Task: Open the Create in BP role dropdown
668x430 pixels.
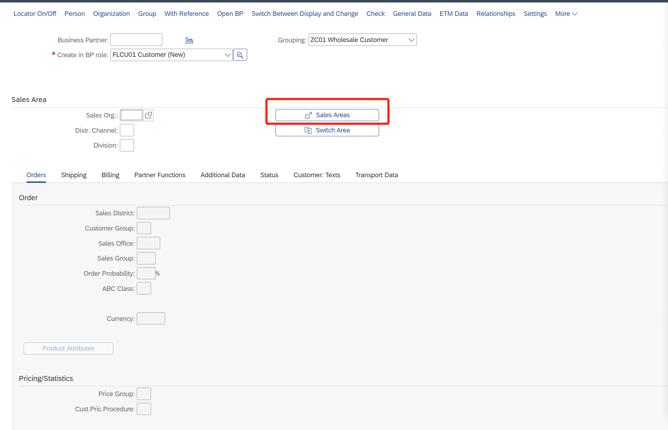Action: 227,55
